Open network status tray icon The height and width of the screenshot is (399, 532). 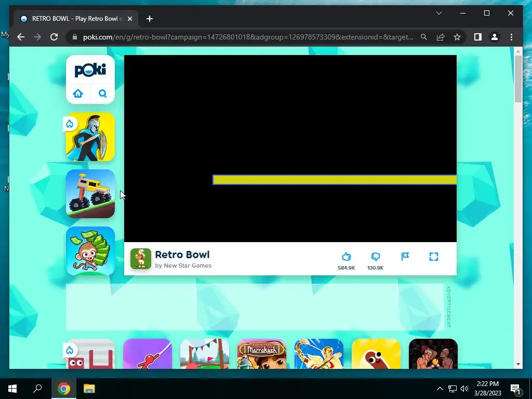tap(453, 389)
